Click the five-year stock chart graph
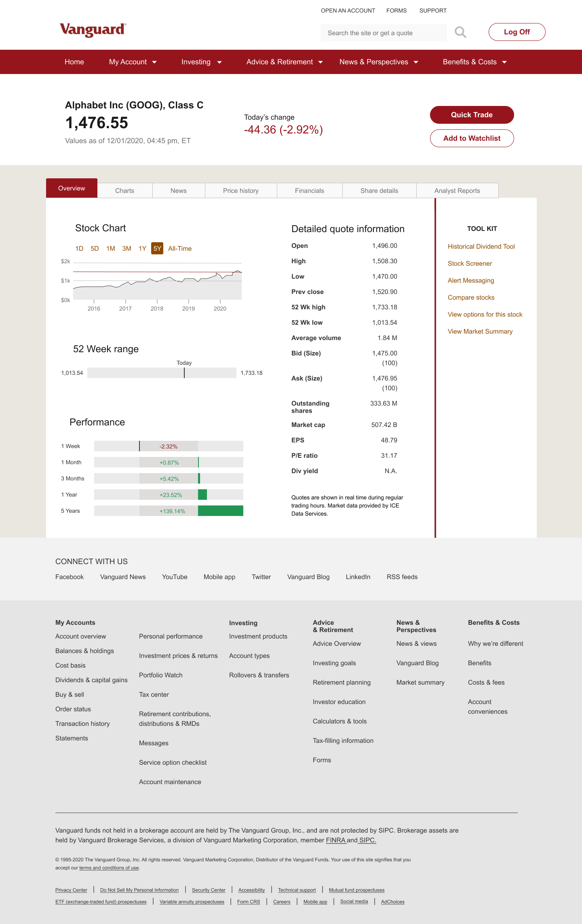 pos(157,281)
